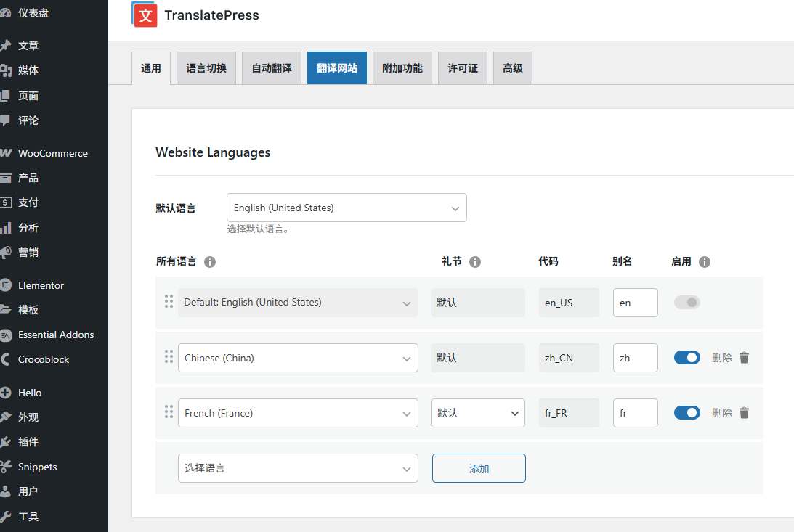Expand French formality 默认 dropdown
The image size is (794, 532).
tap(477, 413)
